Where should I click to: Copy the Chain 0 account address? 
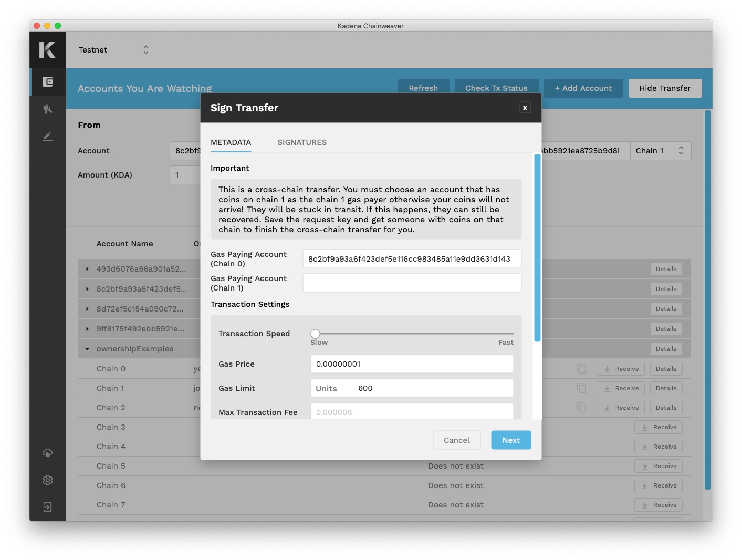(x=581, y=369)
